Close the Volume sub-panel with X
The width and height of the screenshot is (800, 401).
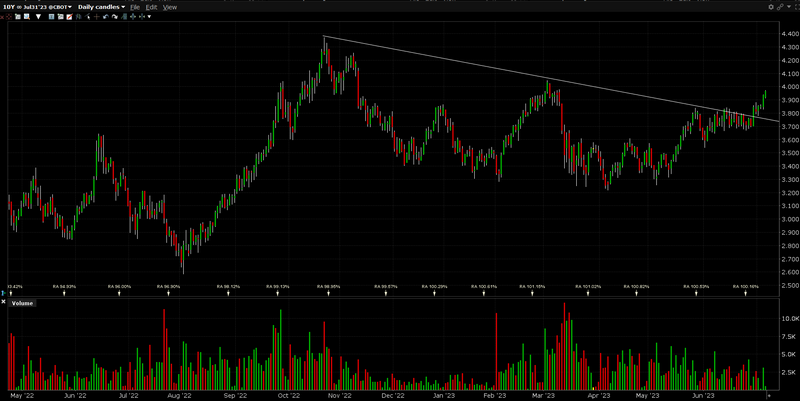pyautogui.click(x=3, y=302)
